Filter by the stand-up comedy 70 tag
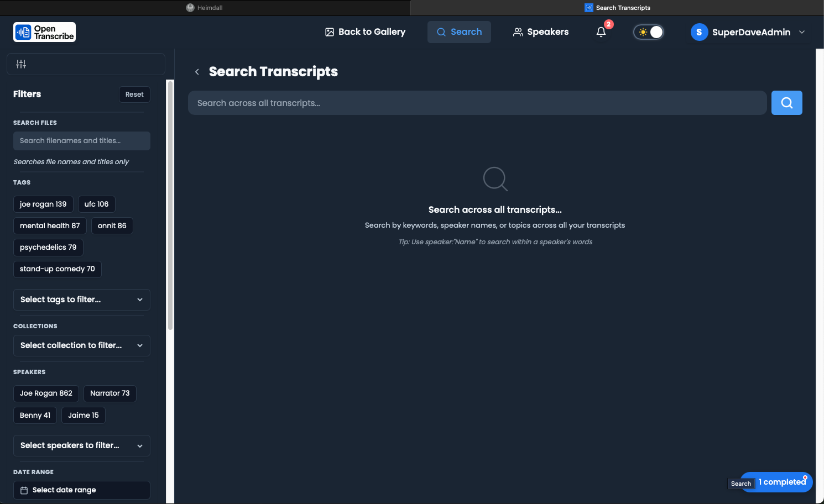The image size is (824, 504). coord(57,269)
